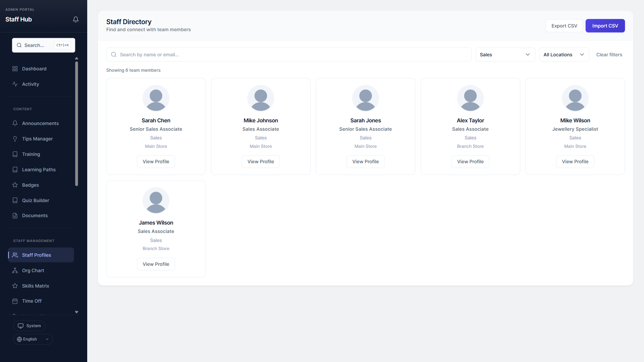Screen dimensions: 644x362
Task: Click the notification bell at the top
Action: [x=75, y=19]
